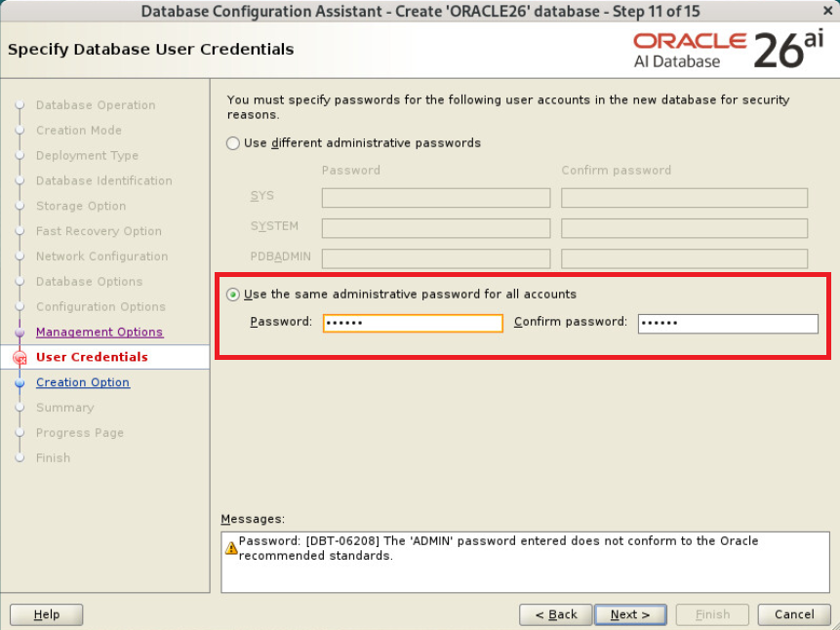Screen dimensions: 840x630
Task: Select 'Use the same administrative password' radio button
Action: (232, 295)
